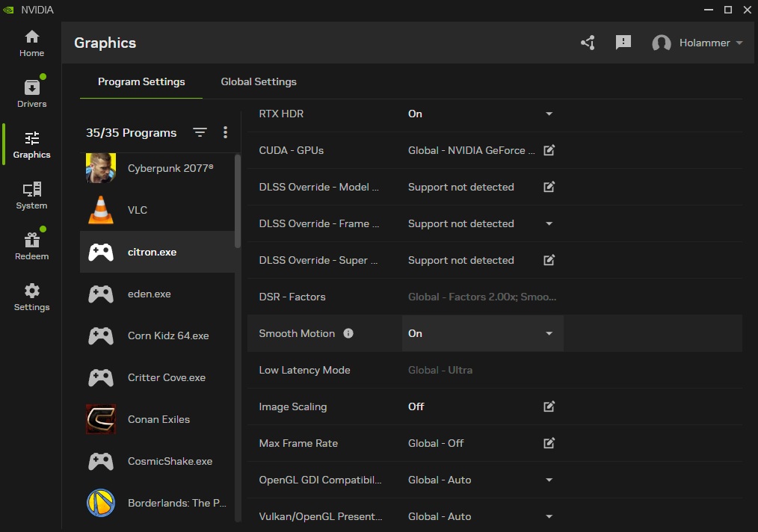758x532 pixels.
Task: Click the Image Scaling 'Off' value
Action: 416,407
